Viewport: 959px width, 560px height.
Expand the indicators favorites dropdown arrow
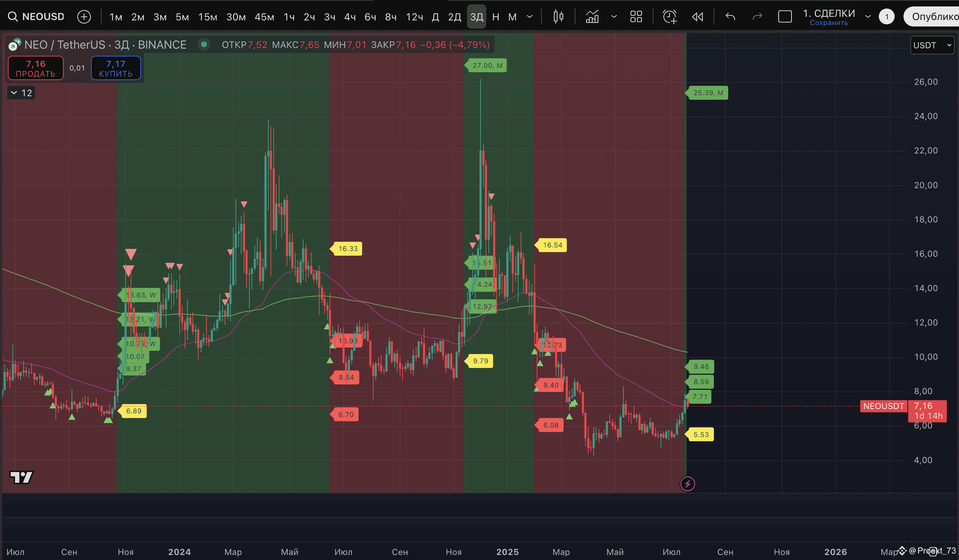pyautogui.click(x=613, y=17)
